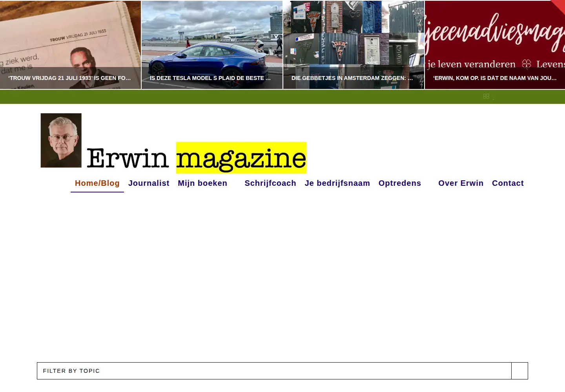Go to the Home/Blog menu item
This screenshot has width=565, height=392.
tap(97, 183)
